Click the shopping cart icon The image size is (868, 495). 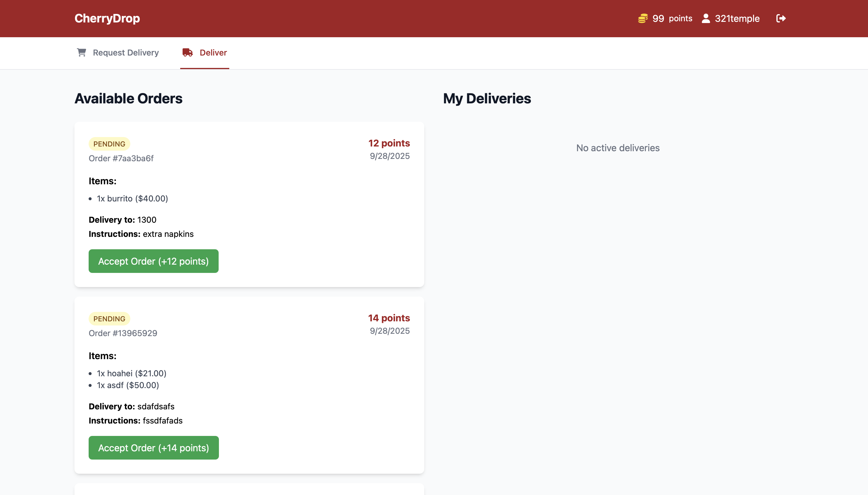81,52
